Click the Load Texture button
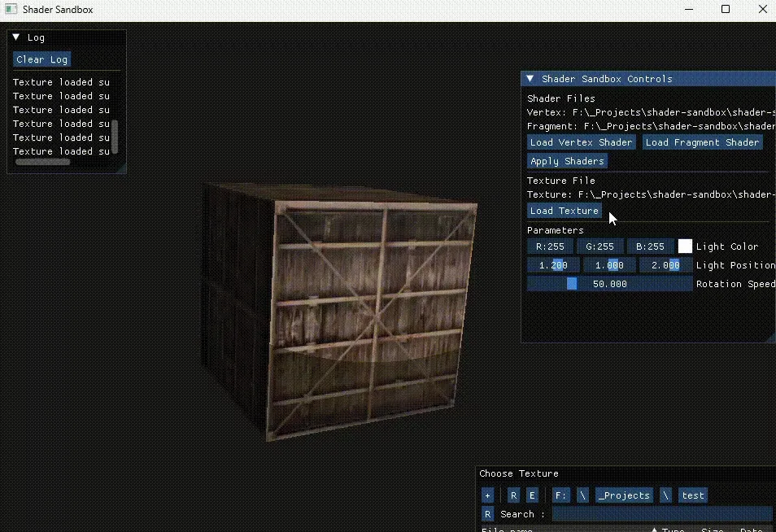This screenshot has width=776, height=532. [x=564, y=211]
